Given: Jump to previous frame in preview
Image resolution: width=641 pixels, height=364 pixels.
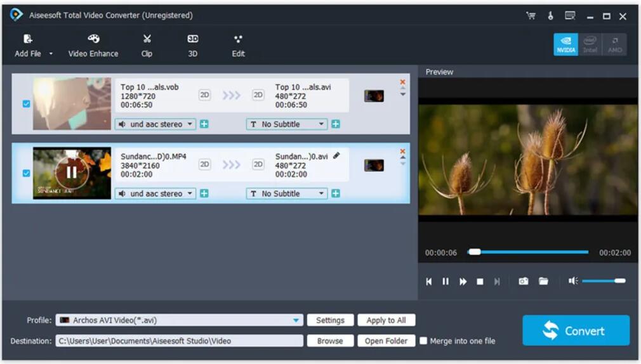Looking at the screenshot, I should click(428, 282).
